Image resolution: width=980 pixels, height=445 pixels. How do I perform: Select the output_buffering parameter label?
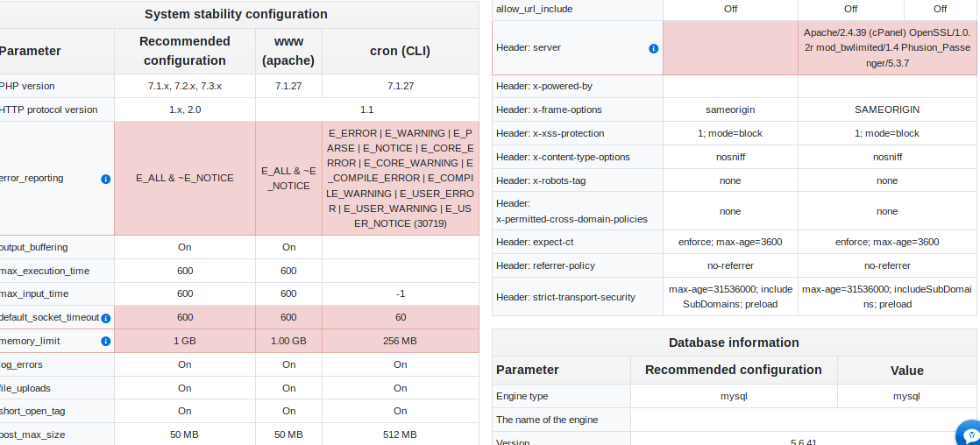(33, 247)
